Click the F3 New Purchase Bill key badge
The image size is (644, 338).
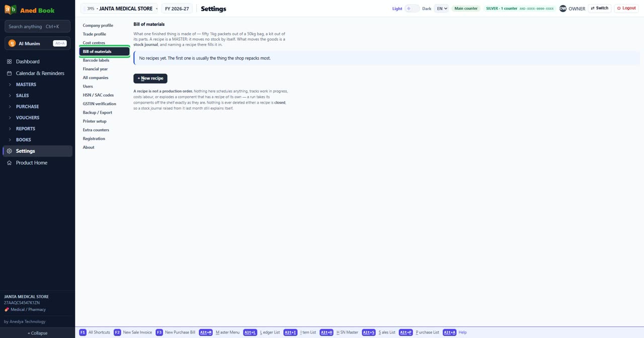159,332
